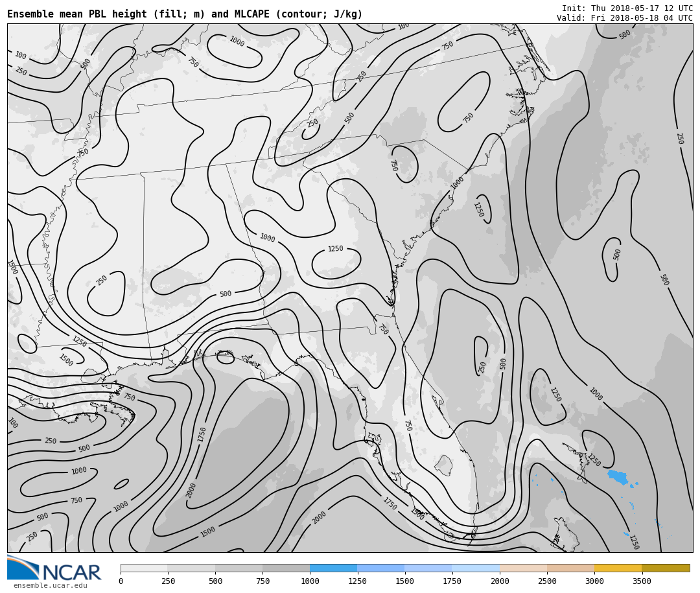Click the colorbar tick label '2500'

[x=547, y=581]
